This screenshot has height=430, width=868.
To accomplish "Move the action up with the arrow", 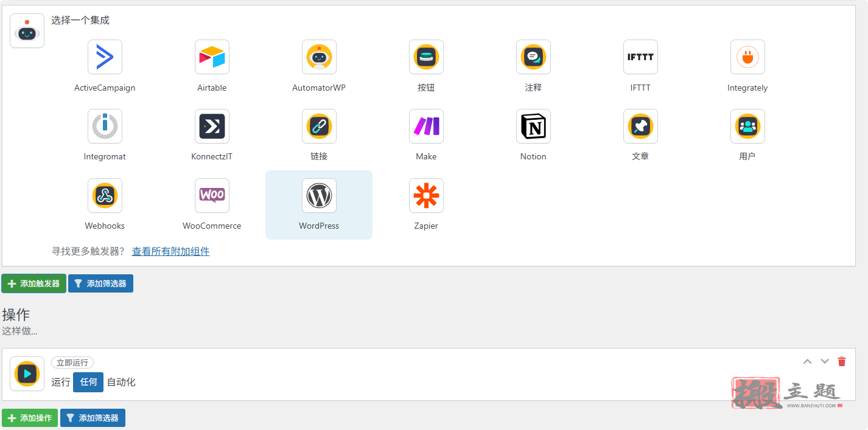I will tap(808, 361).
